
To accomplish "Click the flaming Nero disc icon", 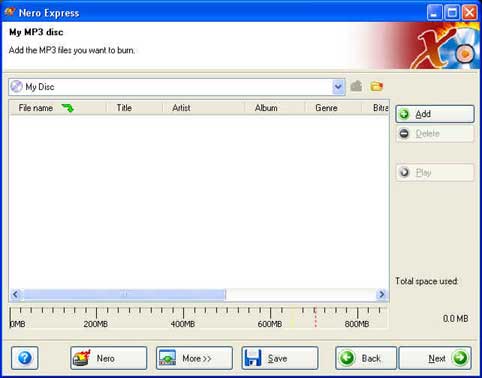I will (82, 358).
